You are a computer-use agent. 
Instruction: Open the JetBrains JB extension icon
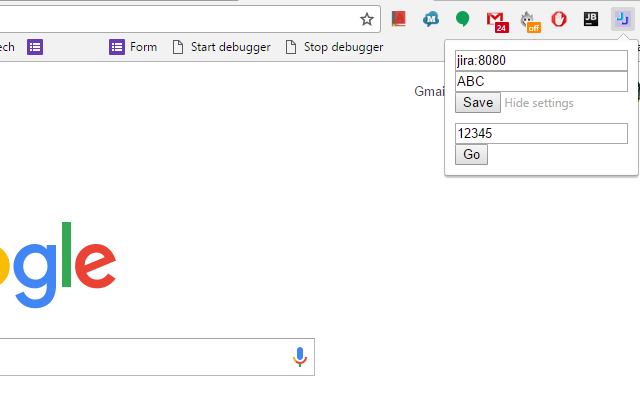pos(591,19)
